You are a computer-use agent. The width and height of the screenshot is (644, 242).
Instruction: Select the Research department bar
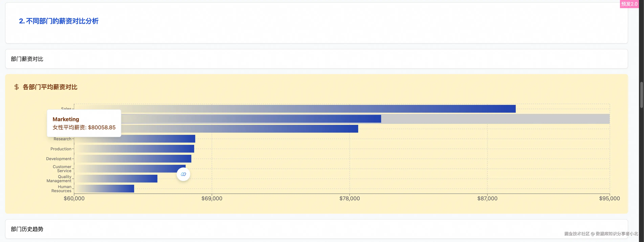click(x=135, y=139)
